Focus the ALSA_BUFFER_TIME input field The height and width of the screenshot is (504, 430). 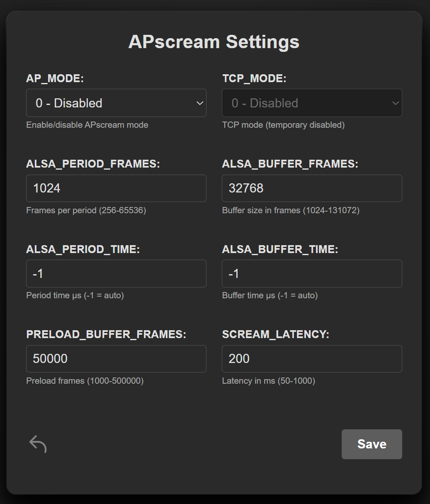coord(312,273)
